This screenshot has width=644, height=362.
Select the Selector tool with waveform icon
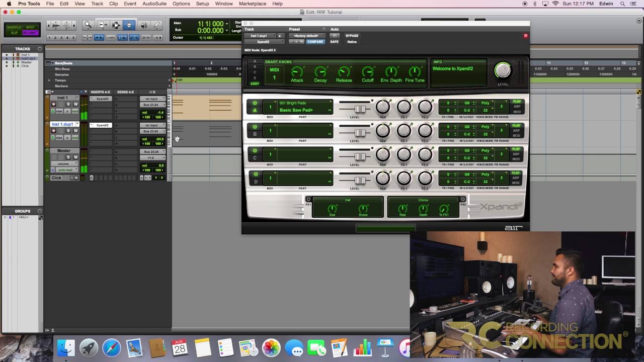click(116, 25)
